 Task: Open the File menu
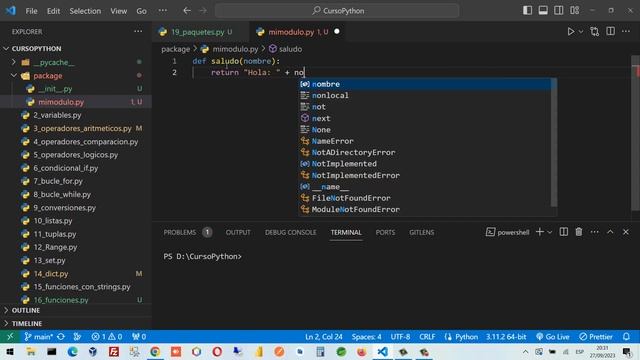click(x=31, y=11)
